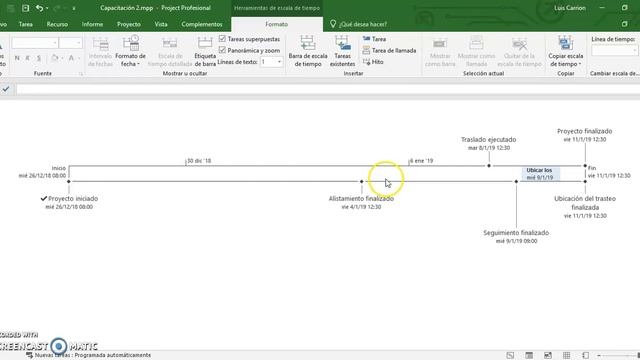Open the Recurso ribbon tab
The height and width of the screenshot is (360, 640).
[57, 24]
